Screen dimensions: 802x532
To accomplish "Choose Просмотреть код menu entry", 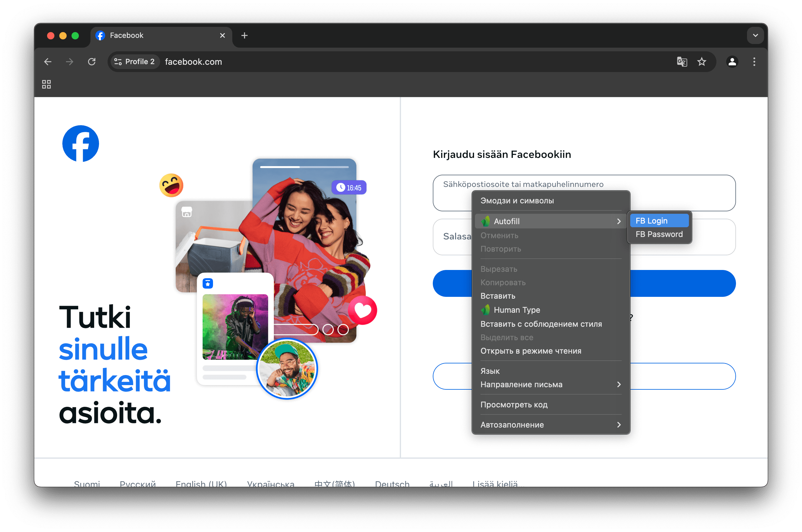I will (514, 405).
